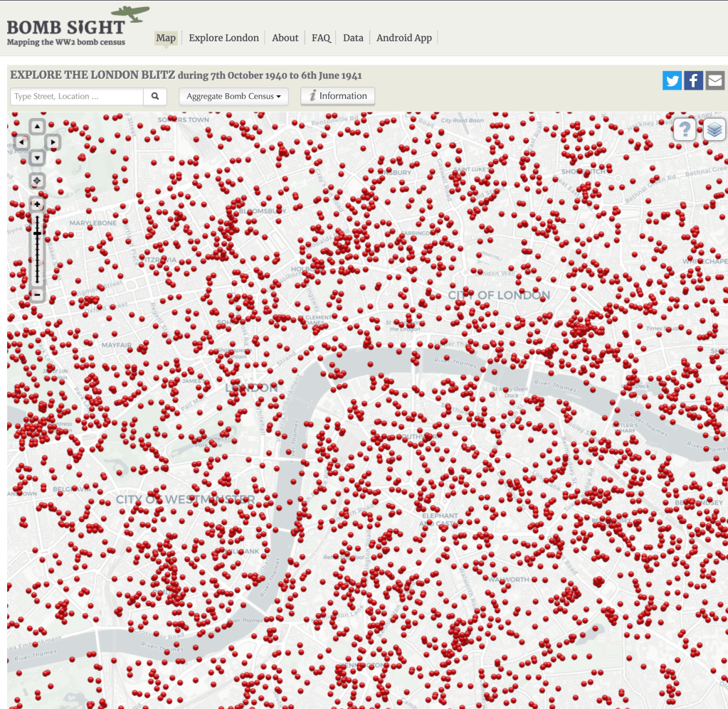Open the Explore London menu item
728x709 pixels.
click(223, 38)
